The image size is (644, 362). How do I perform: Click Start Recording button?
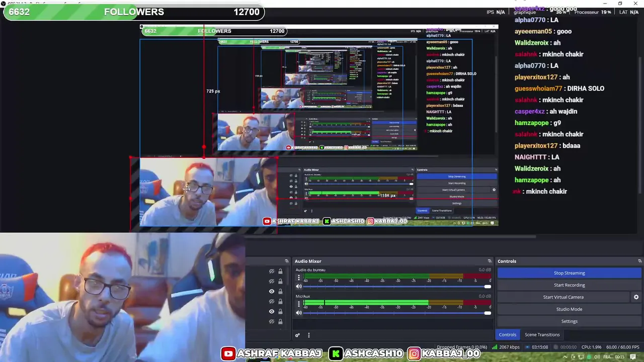(x=569, y=285)
